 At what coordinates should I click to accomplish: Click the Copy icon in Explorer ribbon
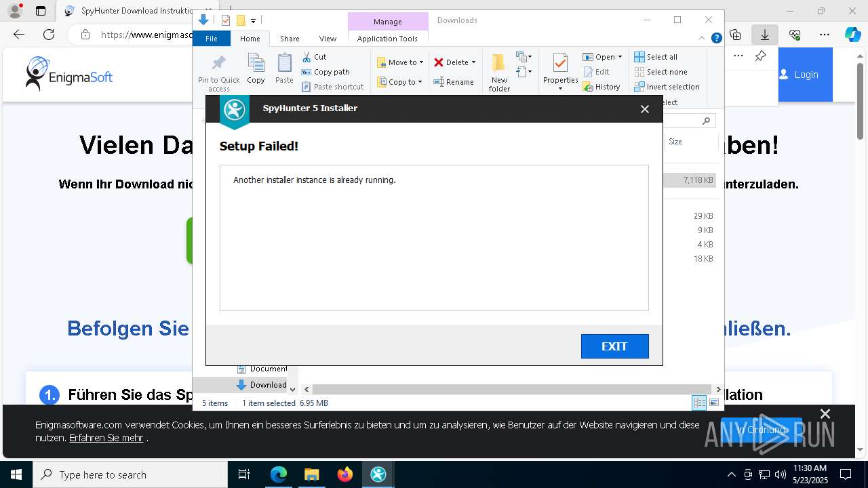point(256,68)
